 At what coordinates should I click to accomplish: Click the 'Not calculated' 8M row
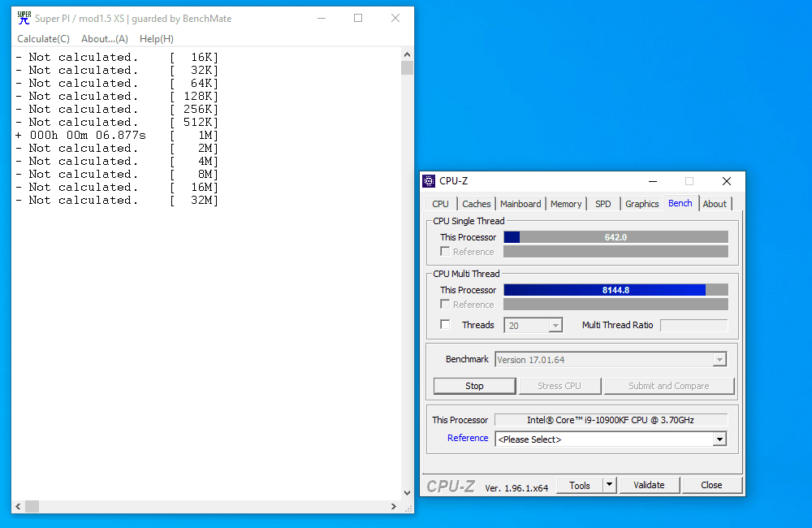[x=117, y=174]
